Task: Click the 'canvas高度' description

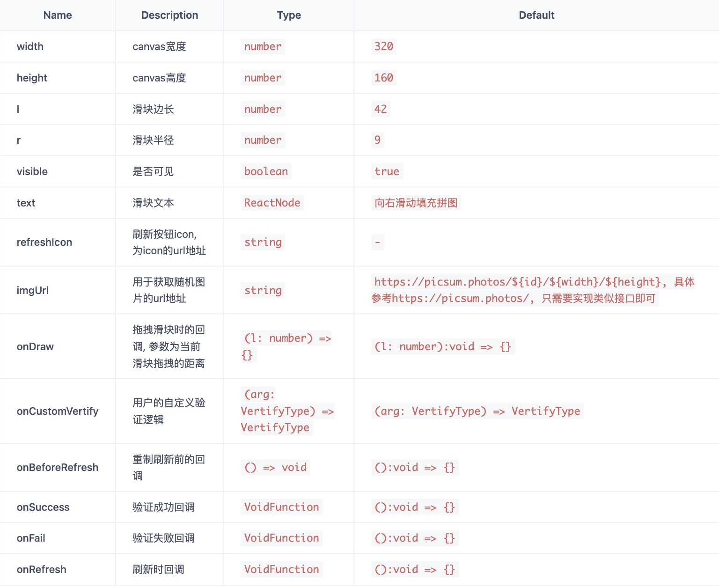Action: (159, 78)
